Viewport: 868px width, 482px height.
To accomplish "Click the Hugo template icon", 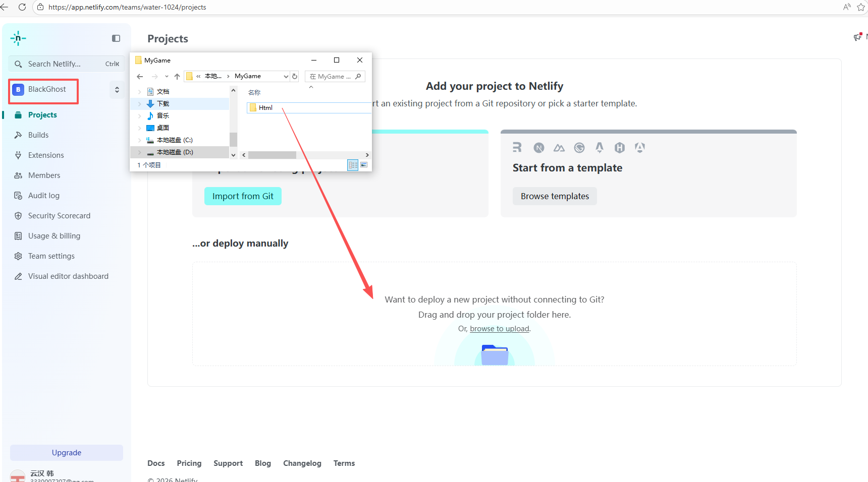I will [620, 148].
